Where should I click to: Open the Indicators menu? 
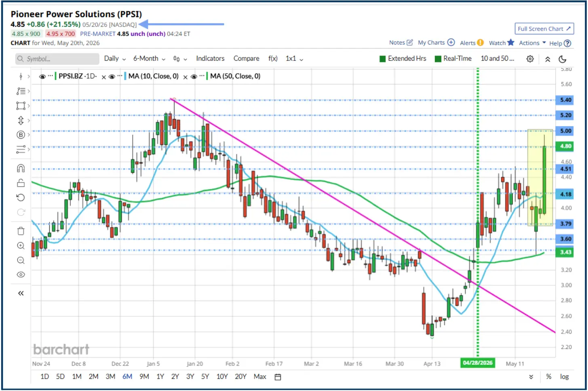[210, 59]
